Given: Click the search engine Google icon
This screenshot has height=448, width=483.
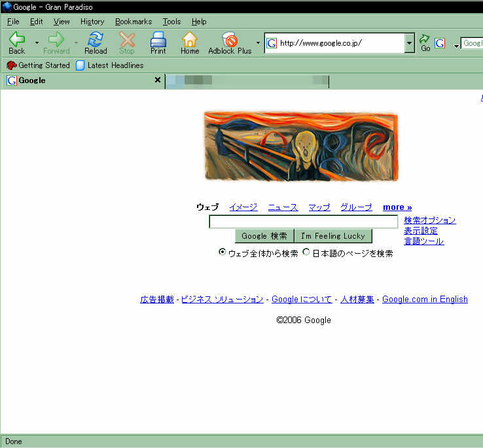Looking at the screenshot, I should click(x=440, y=43).
